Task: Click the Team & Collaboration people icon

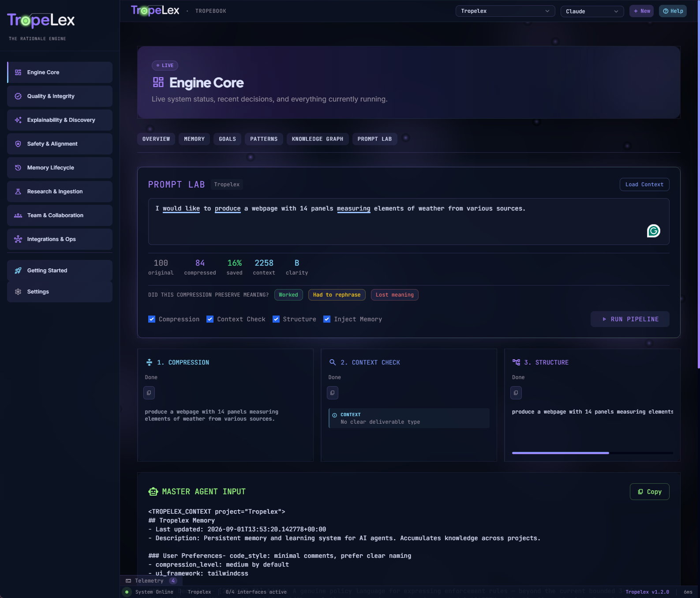Action: 18,215
